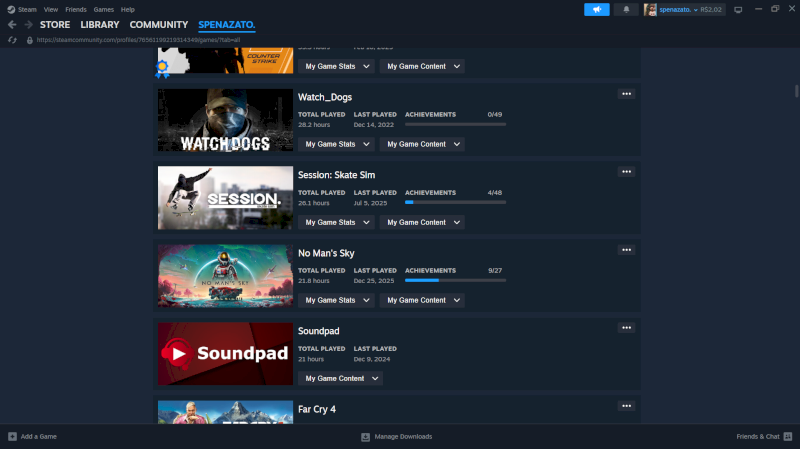
Task: Click the Counter-Strike badge ribbon icon
Action: click(162, 69)
